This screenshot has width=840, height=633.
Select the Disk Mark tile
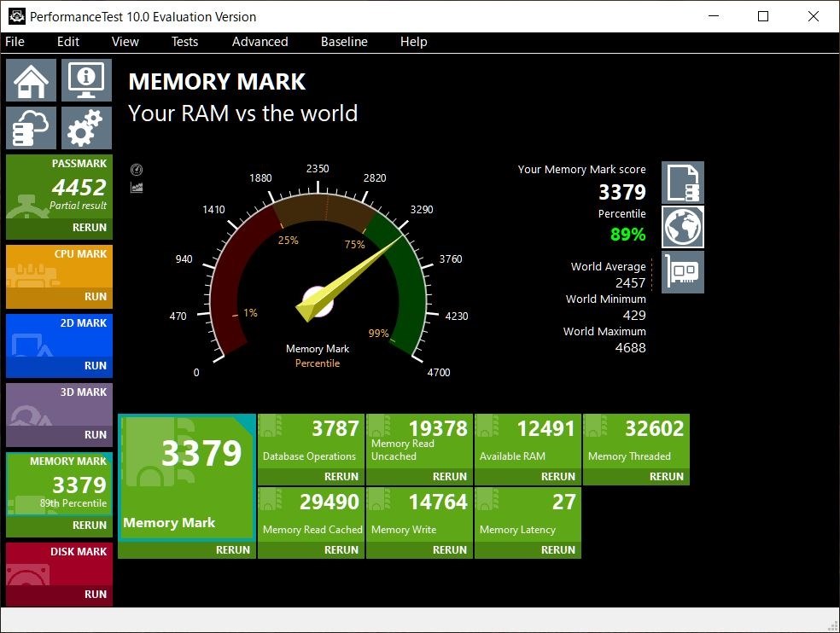pyautogui.click(x=60, y=564)
